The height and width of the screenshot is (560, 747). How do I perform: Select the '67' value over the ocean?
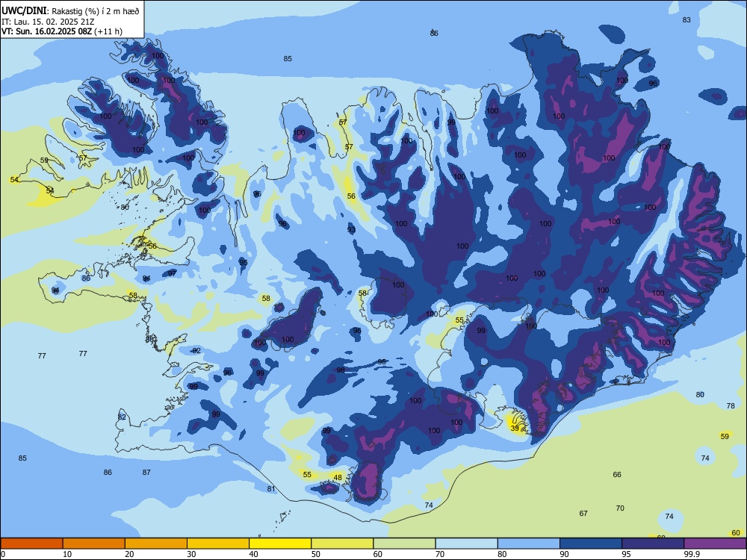[x=583, y=514]
